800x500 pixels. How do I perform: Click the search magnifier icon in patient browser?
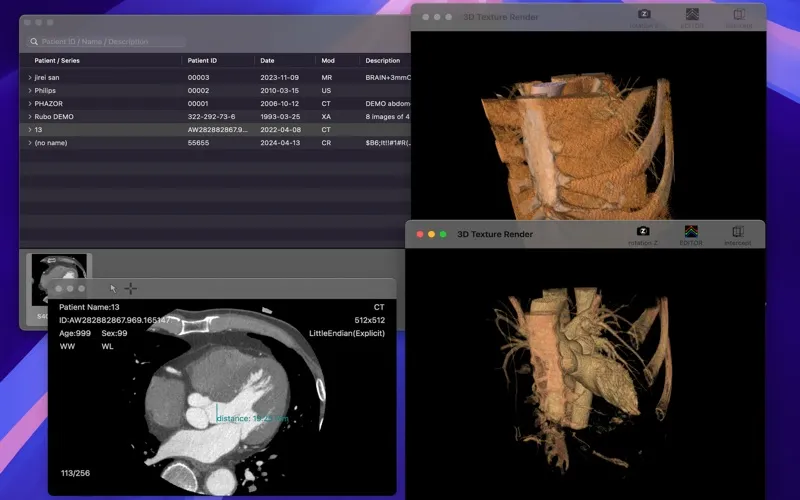pos(34,41)
